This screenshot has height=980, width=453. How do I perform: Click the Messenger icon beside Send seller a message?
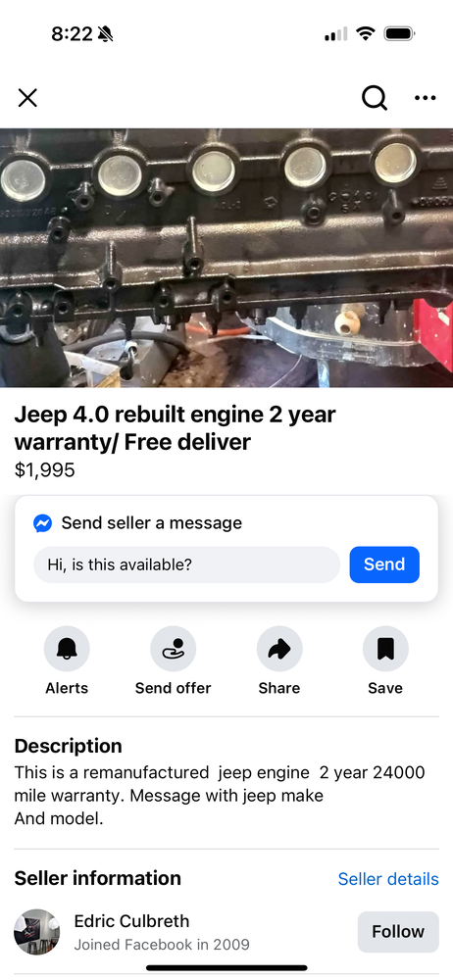click(42, 523)
